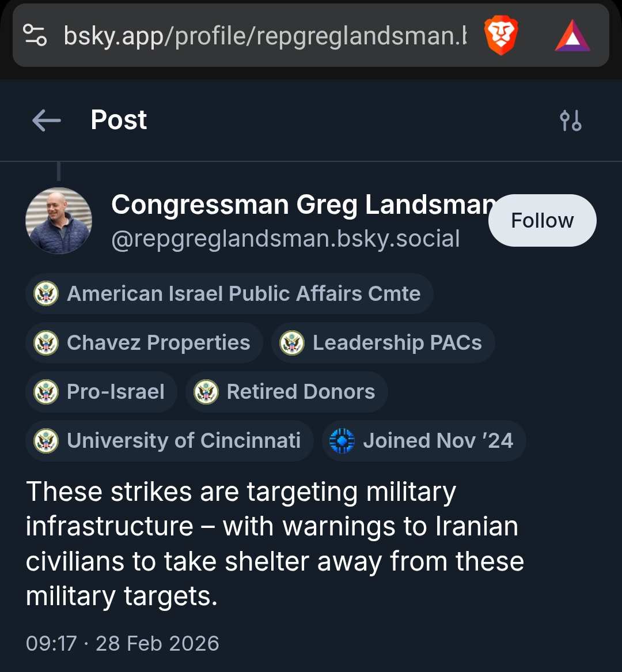Open the University of Cincinnati label
This screenshot has height=672, width=622.
[x=184, y=441]
